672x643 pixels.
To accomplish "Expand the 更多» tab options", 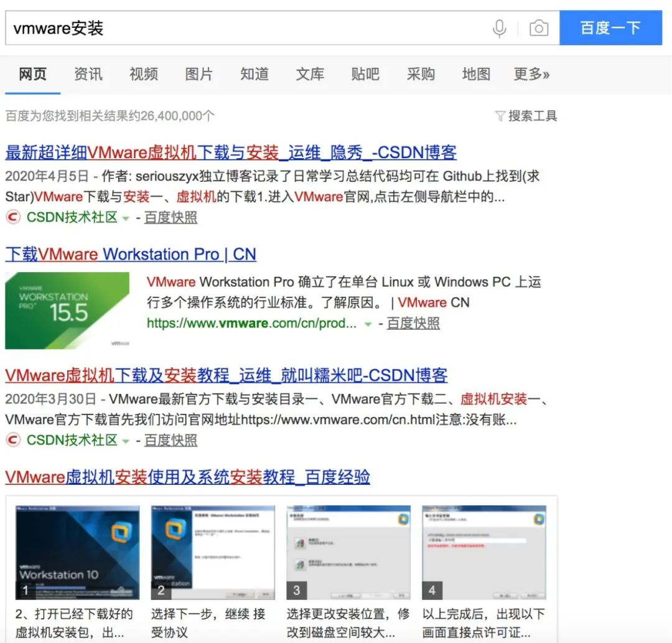I will [x=532, y=73].
